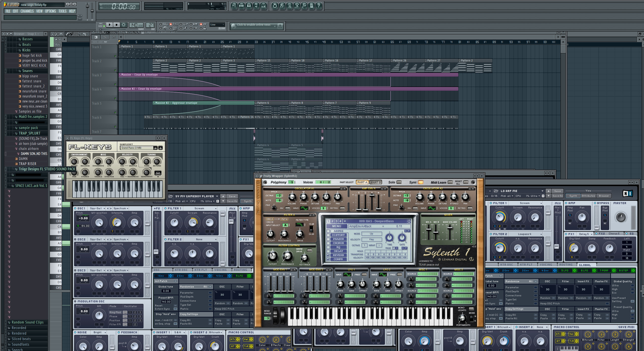Switch to Attributes tab in right Massive
Screen dimensions: 644x351
click(x=588, y=196)
